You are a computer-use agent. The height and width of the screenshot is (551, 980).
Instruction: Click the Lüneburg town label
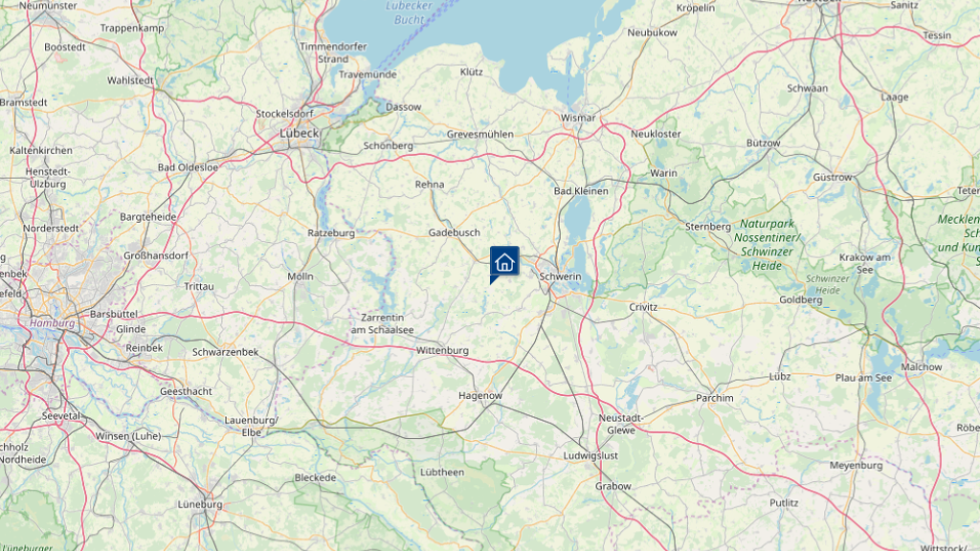point(200,504)
